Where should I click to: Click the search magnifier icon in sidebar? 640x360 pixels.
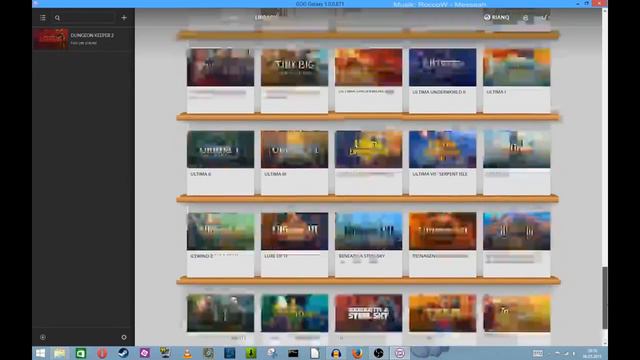tap(58, 18)
